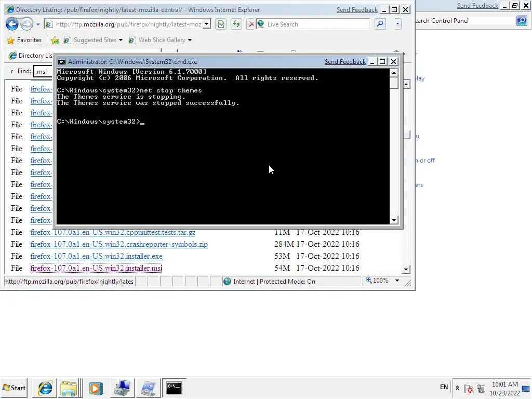Screen dimensions: 532x399
Task: Refresh the page with green arrows icon
Action: (236, 24)
